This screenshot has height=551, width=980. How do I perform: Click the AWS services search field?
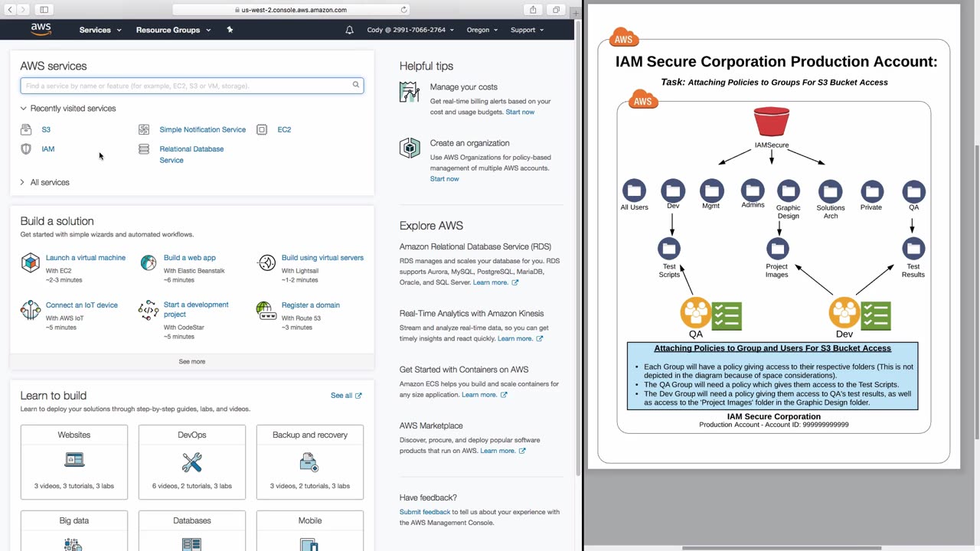click(192, 86)
